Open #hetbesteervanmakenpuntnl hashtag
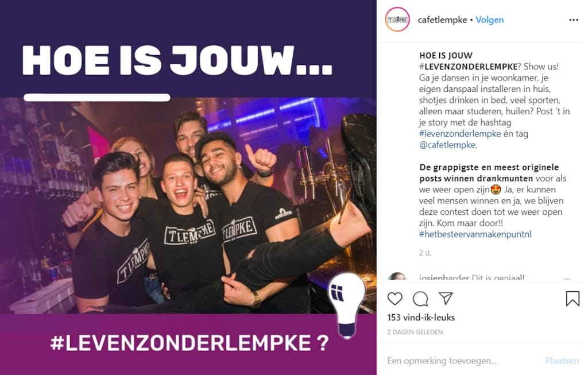Image resolution: width=588 pixels, height=375 pixels. (x=475, y=234)
